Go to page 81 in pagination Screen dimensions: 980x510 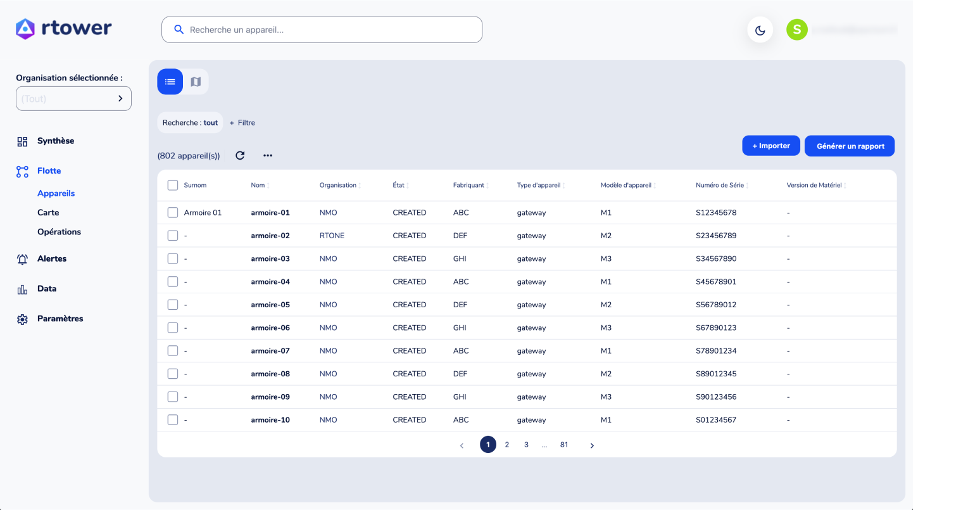pyautogui.click(x=563, y=445)
